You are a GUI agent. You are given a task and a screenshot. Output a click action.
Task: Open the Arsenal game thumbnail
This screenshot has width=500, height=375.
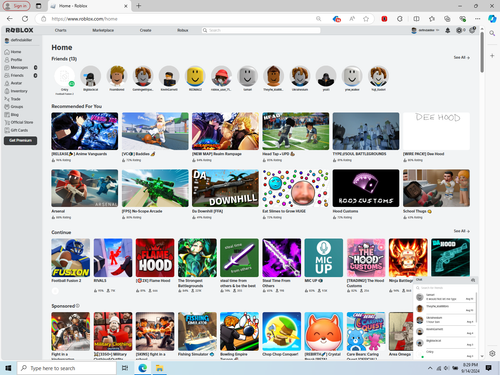(85, 188)
